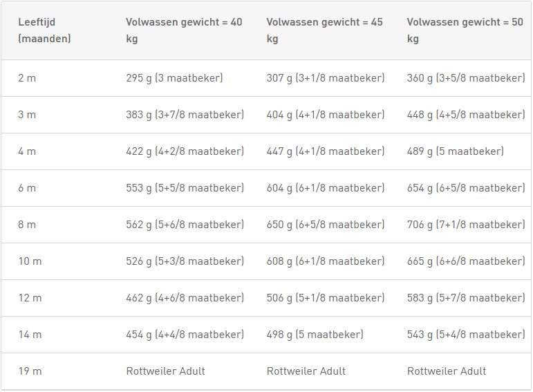
Task: Click the 650 g (6+5/8 maatbeker) cell
Action: coord(326,225)
